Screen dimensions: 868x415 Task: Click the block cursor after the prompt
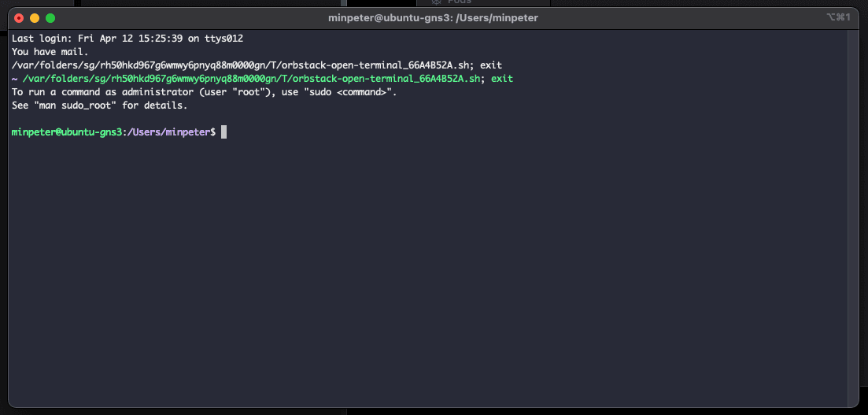224,132
